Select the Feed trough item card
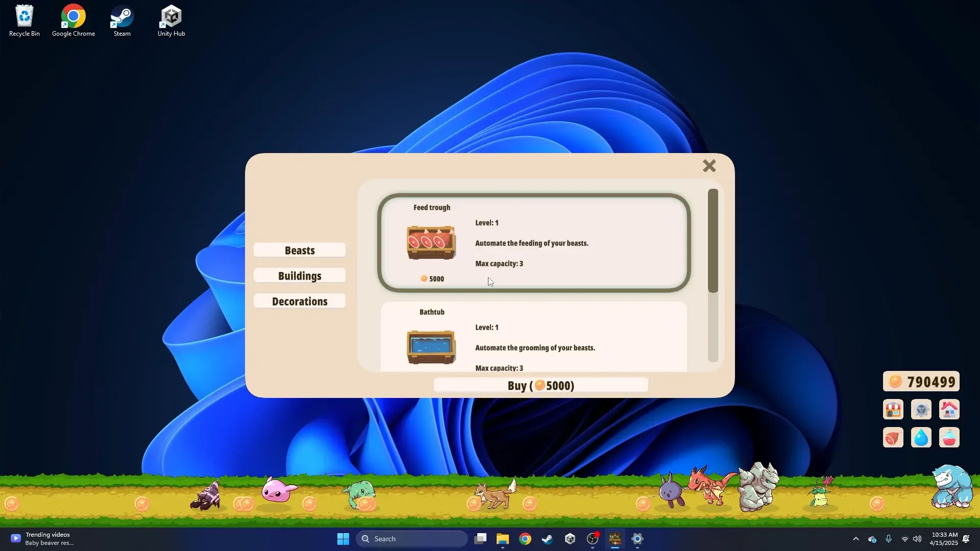Viewport: 980px width, 551px height. click(x=533, y=243)
